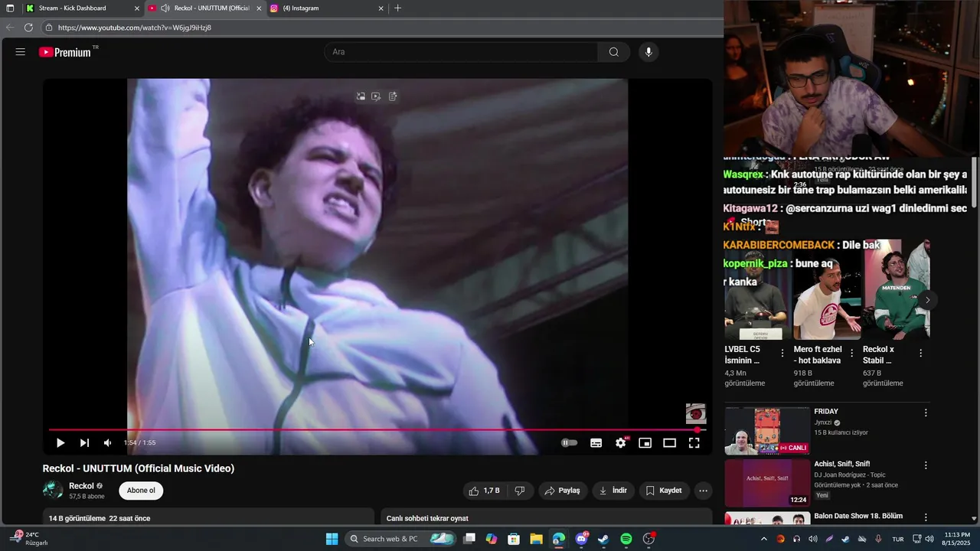Screen dimensions: 980x551
Task: Open Windows Start menu
Action: (332, 539)
